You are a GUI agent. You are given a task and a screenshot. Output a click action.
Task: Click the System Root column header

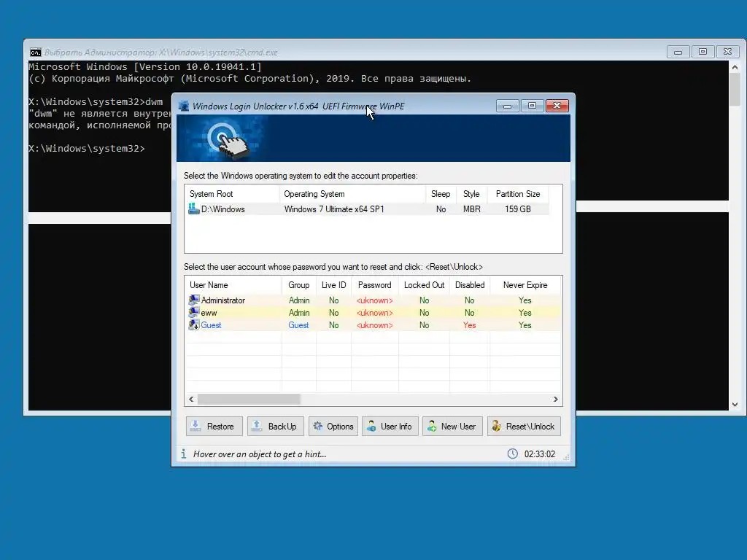click(232, 194)
